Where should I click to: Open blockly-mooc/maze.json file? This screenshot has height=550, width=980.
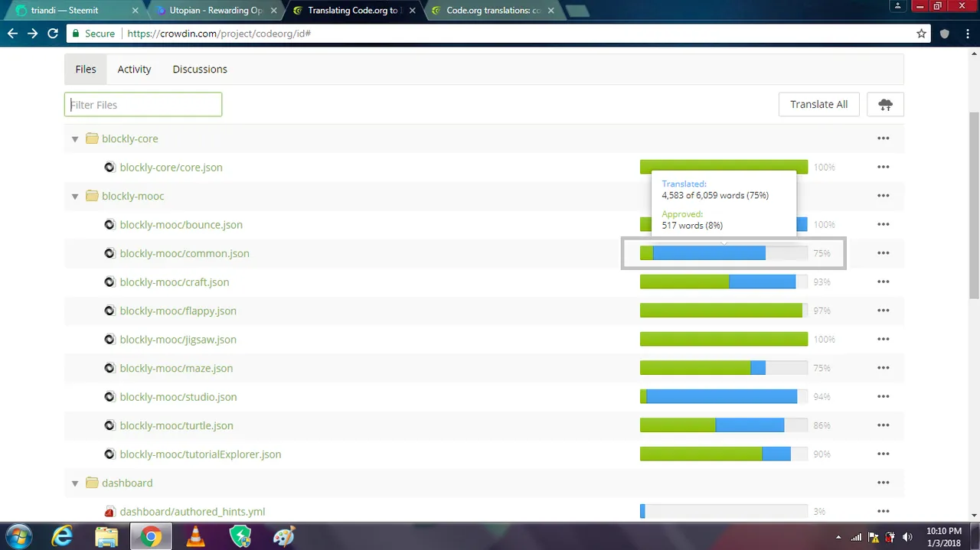[x=176, y=368]
